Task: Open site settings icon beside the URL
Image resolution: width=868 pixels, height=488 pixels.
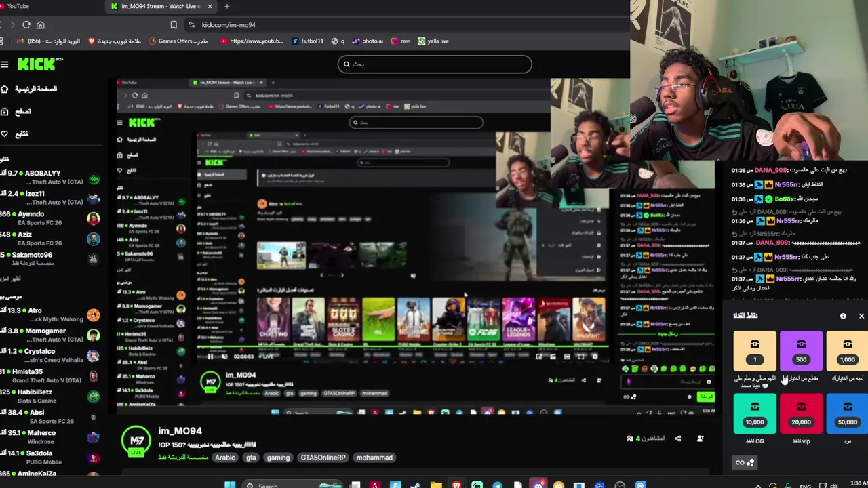Action: click(x=192, y=25)
